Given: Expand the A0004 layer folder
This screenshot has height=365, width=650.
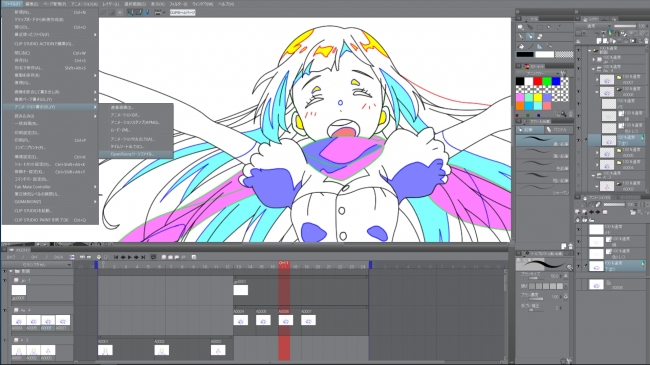Looking at the screenshot, I should coord(597,165).
